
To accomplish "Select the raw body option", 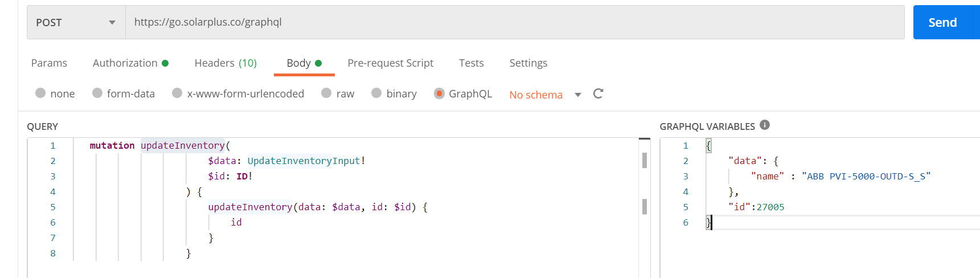I will click(x=326, y=93).
